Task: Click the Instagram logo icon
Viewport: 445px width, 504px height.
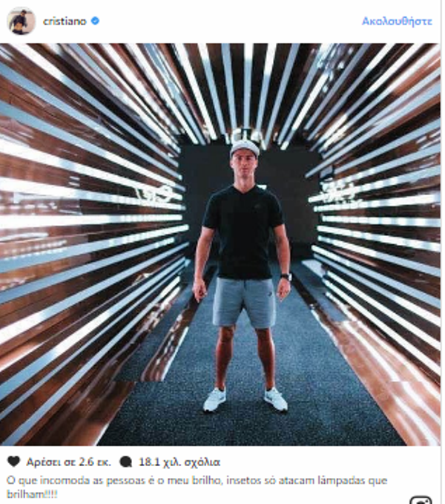Action: tap(421, 501)
